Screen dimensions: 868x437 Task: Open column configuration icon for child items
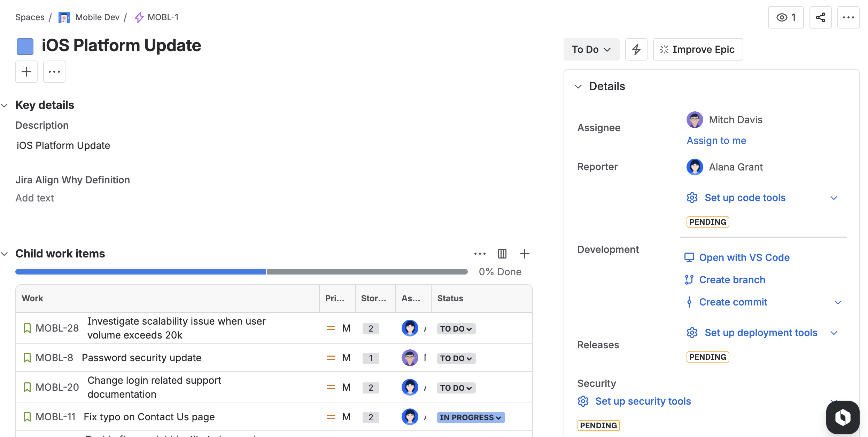click(502, 254)
